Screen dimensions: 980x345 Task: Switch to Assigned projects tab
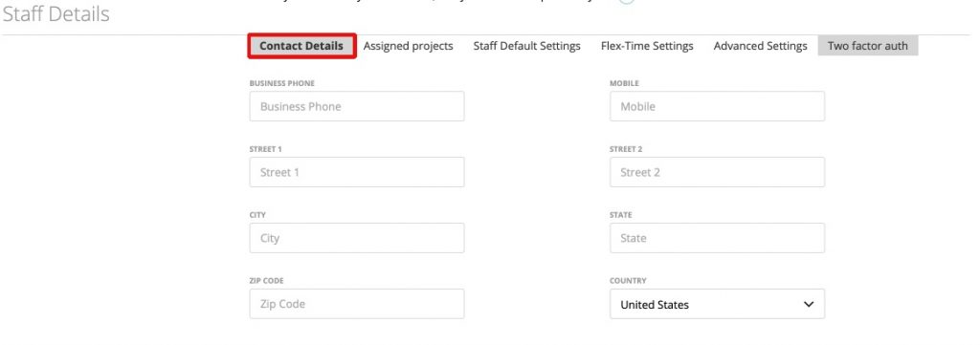pos(408,46)
